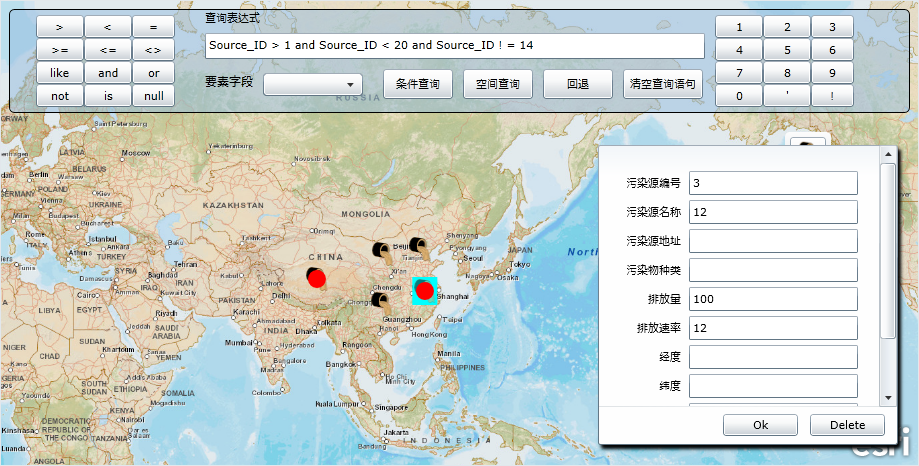Screen dimensions: 919x466
Task: Click digit 8 on the keypad
Action: (x=787, y=73)
